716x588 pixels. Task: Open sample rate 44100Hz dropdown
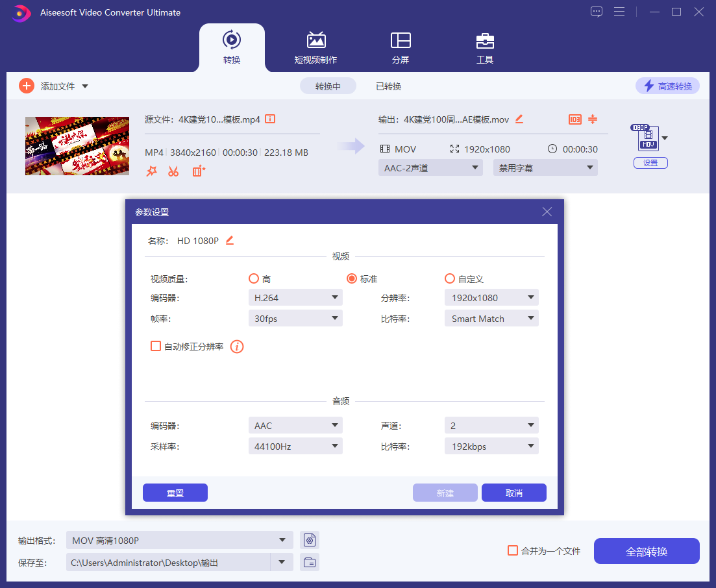[295, 446]
